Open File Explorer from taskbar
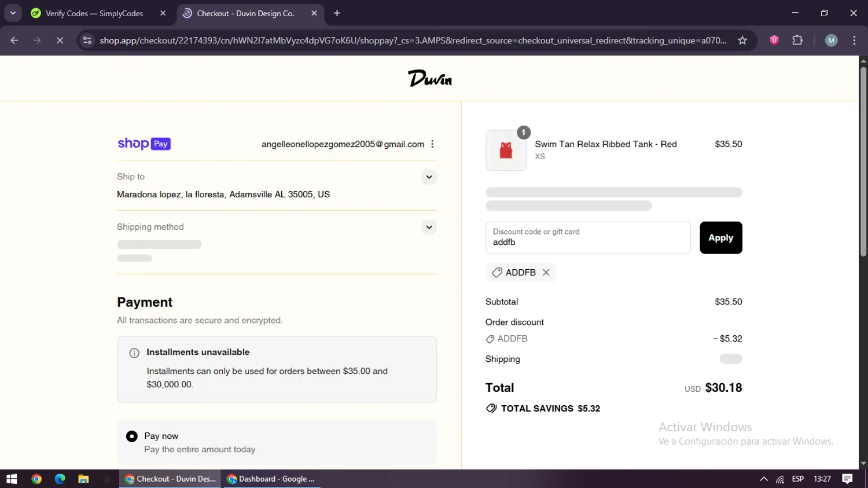Image resolution: width=868 pixels, height=488 pixels. pyautogui.click(x=83, y=479)
